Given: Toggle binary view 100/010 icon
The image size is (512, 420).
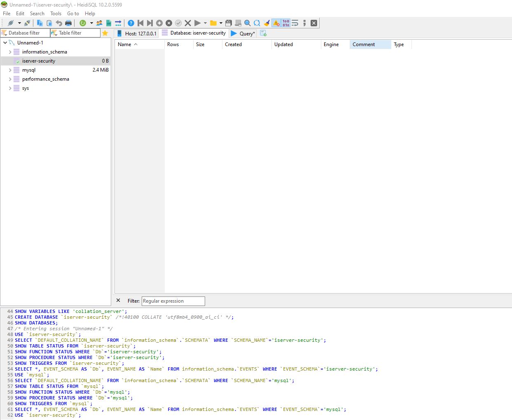Looking at the screenshot, I should 286,23.
